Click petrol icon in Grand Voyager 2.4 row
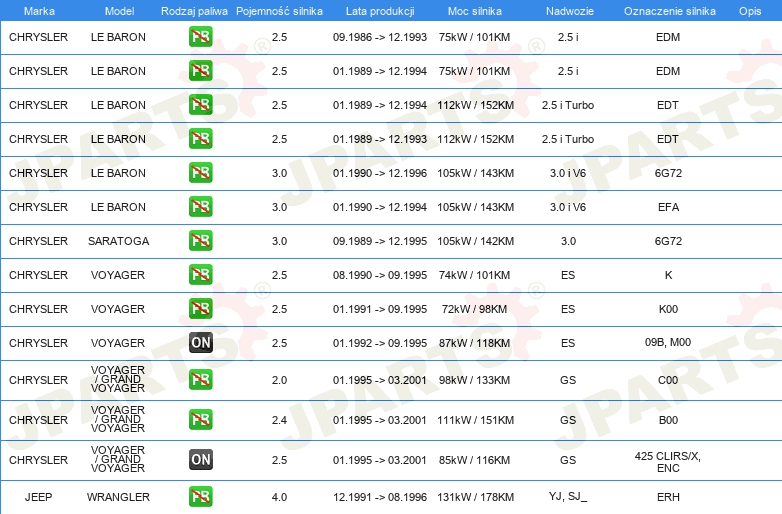 (200, 420)
